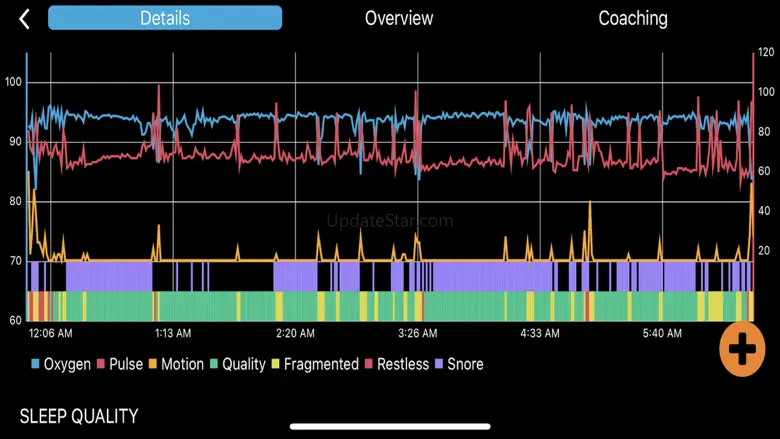Select the Details tab

165,18
